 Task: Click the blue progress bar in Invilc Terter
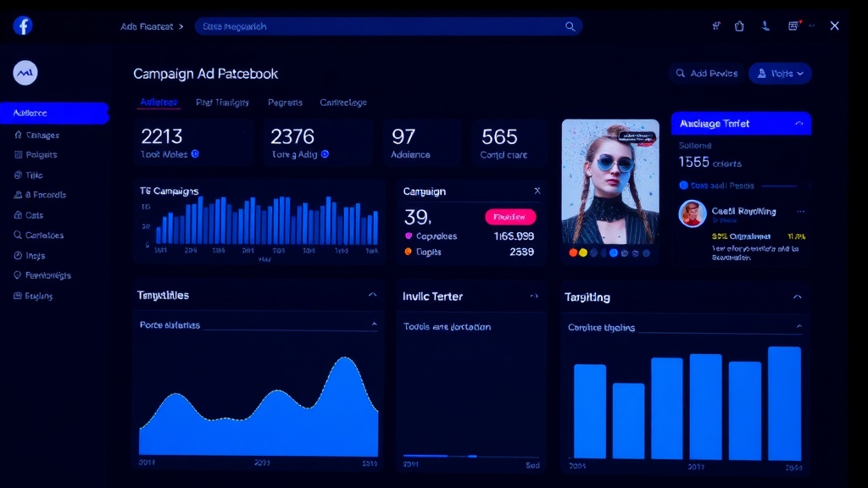coord(426,456)
